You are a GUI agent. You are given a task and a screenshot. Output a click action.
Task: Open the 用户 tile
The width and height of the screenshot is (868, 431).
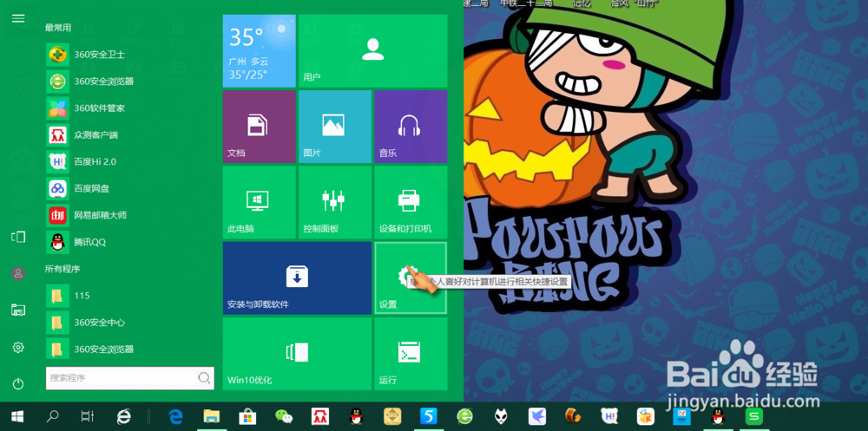point(372,51)
